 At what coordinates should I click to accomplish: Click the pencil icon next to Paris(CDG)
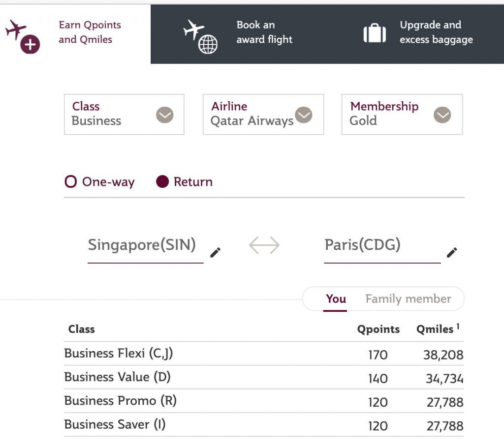[452, 252]
